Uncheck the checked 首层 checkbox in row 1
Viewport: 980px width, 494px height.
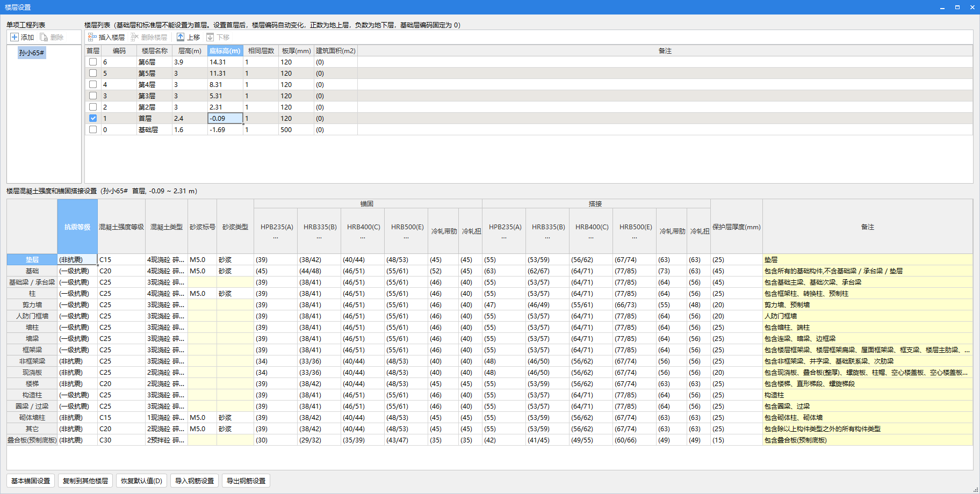pyautogui.click(x=93, y=118)
